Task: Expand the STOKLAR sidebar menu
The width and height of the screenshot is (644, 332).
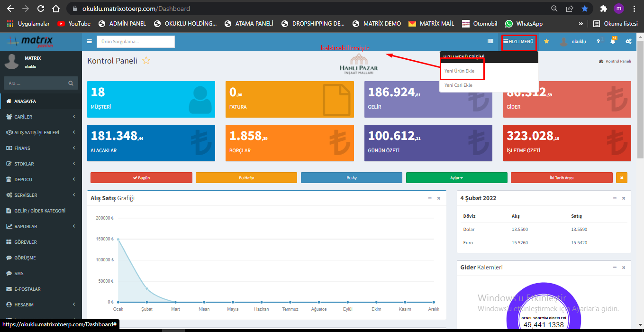Action: coord(41,164)
